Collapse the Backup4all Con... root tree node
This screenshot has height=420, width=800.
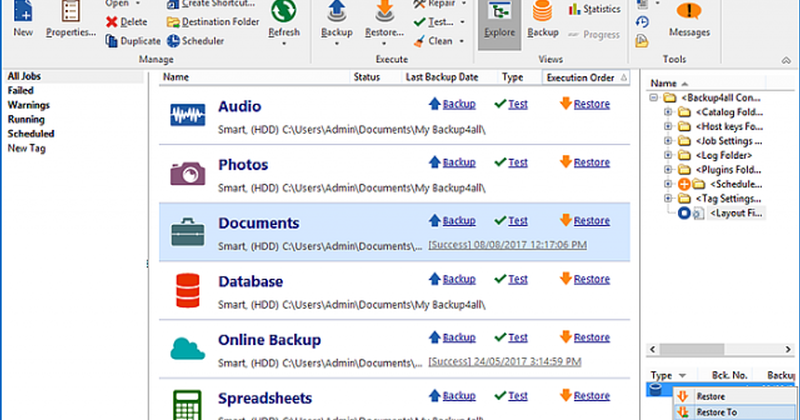(654, 97)
